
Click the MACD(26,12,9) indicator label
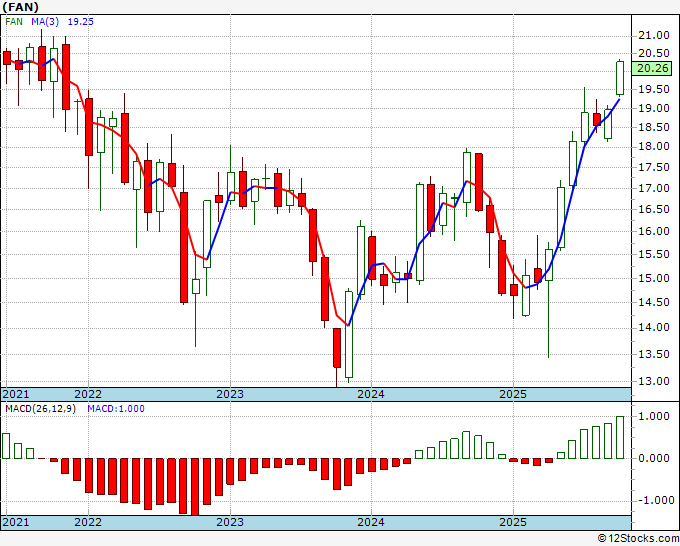(40, 409)
